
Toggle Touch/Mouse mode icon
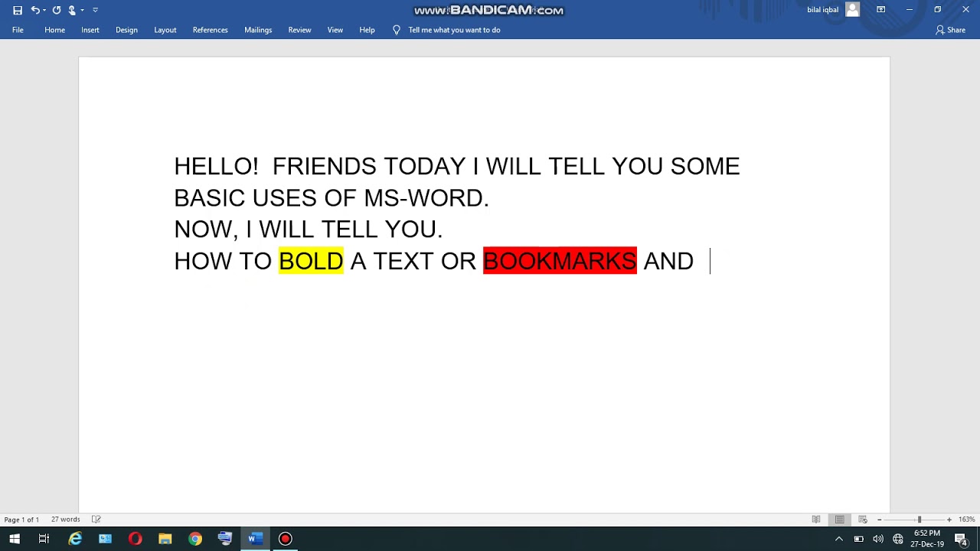(x=72, y=10)
